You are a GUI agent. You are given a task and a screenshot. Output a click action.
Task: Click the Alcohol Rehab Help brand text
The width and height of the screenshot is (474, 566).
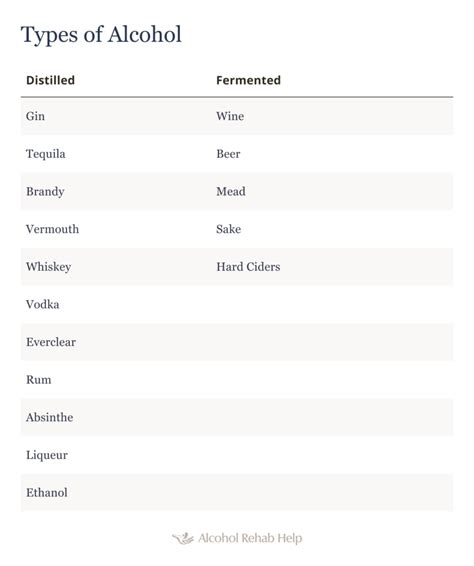click(250, 538)
